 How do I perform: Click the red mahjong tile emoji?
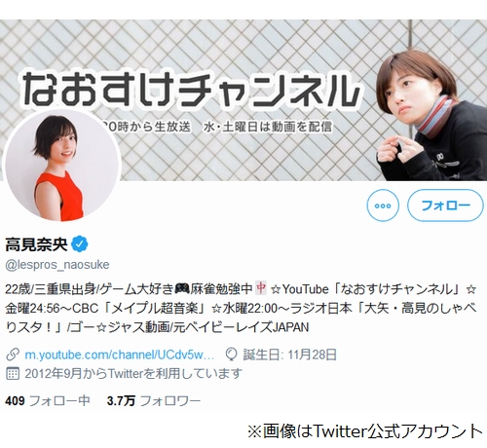pyautogui.click(x=261, y=288)
